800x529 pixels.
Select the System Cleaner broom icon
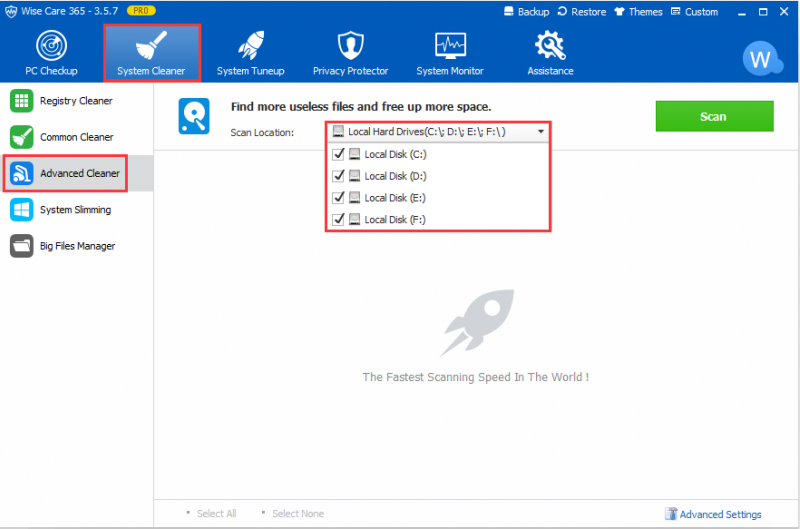click(152, 45)
